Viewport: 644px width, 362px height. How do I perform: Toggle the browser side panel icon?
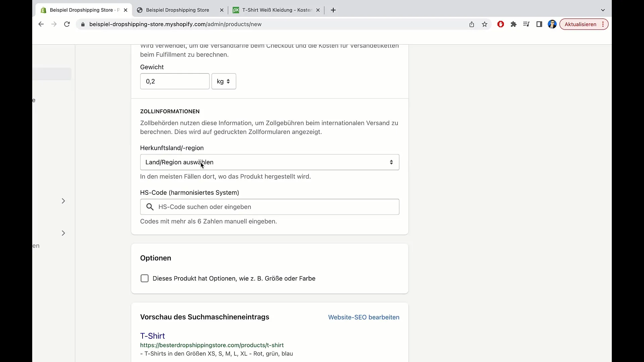tap(539, 24)
